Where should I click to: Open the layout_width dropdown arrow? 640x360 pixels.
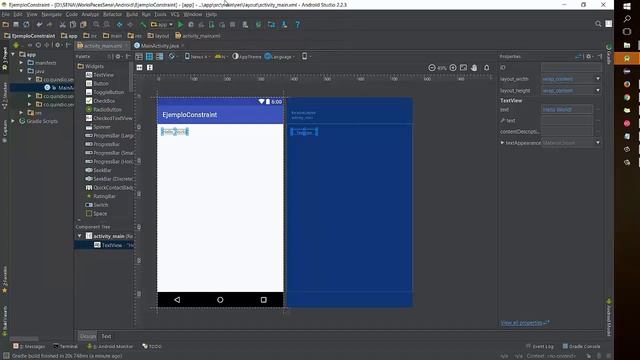coord(598,79)
